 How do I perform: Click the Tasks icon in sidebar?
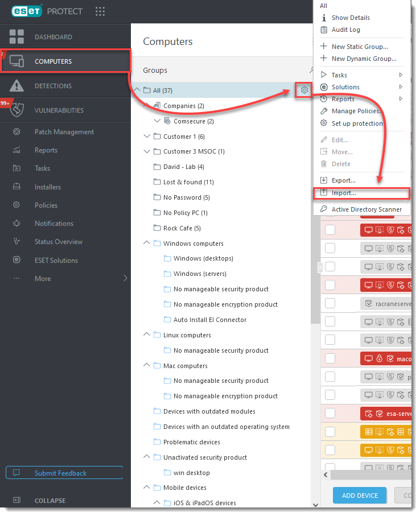click(17, 168)
